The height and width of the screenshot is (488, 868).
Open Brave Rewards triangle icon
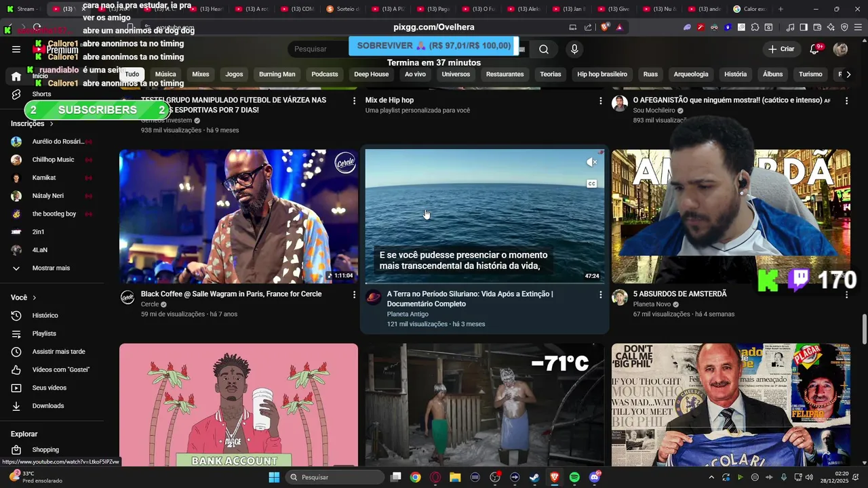click(619, 27)
